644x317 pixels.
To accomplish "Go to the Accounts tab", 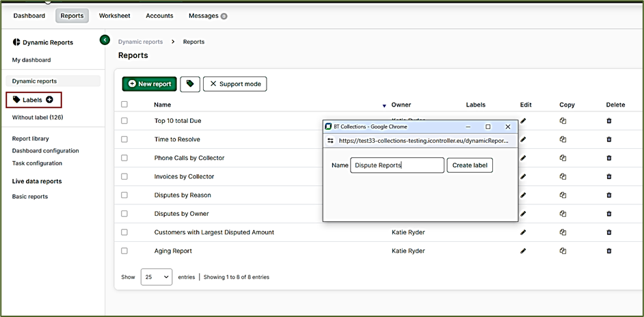I will pos(159,16).
